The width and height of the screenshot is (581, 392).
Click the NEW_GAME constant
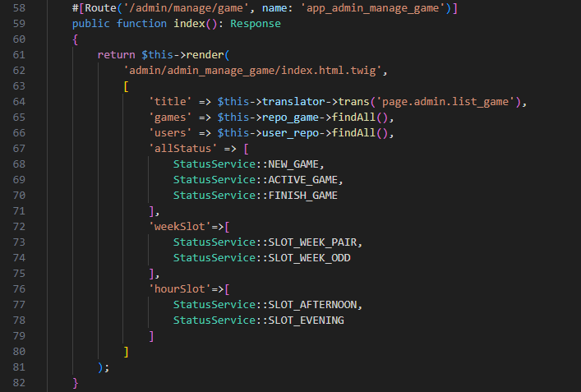click(293, 164)
